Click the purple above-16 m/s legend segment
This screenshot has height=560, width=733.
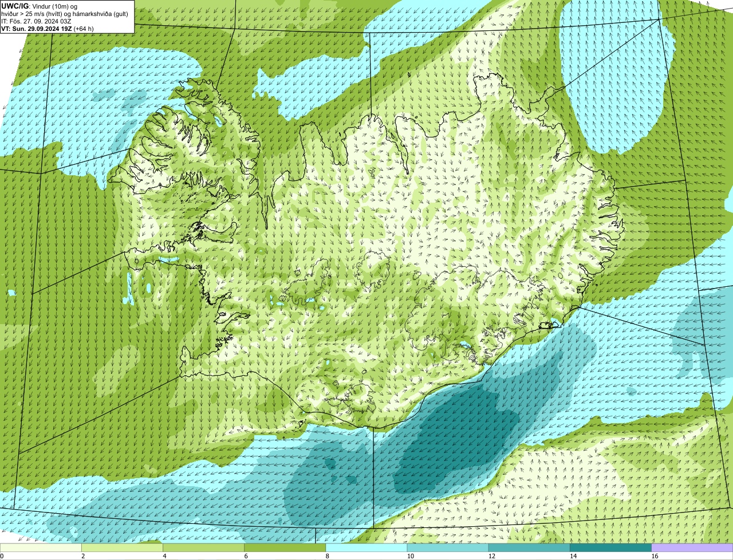coord(692,548)
